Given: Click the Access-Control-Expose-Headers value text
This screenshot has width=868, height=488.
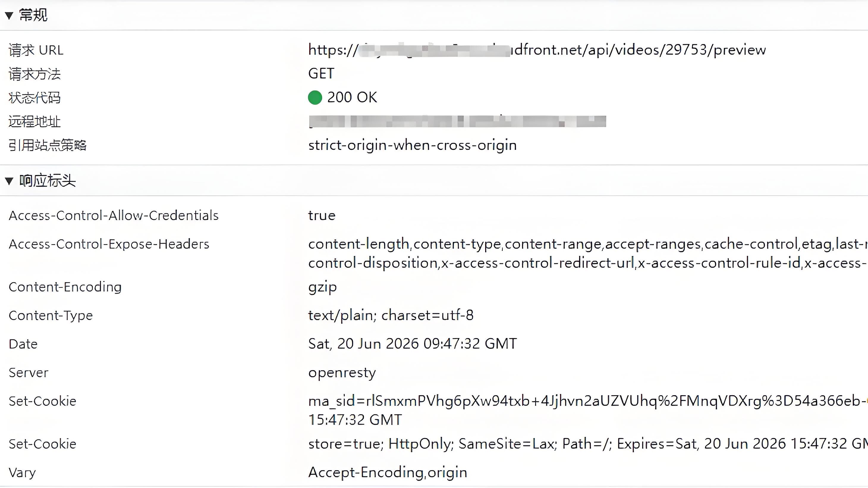Looking at the screenshot, I should [588, 253].
